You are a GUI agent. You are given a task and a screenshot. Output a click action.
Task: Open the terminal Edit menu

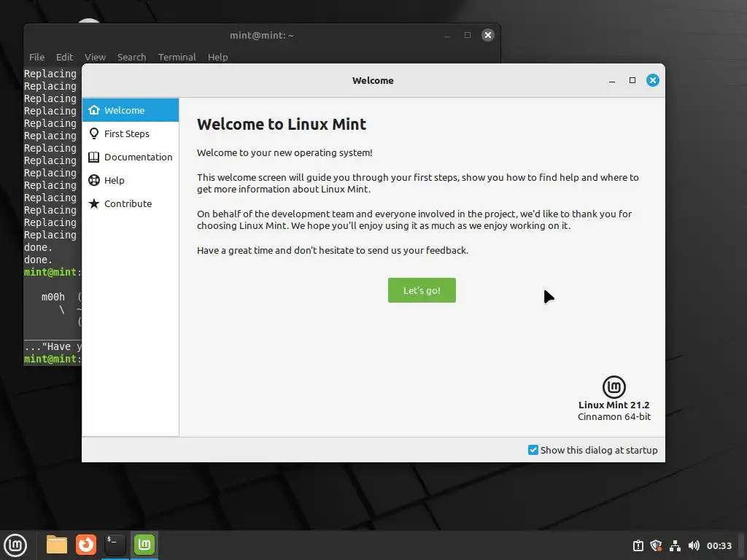[64, 57]
